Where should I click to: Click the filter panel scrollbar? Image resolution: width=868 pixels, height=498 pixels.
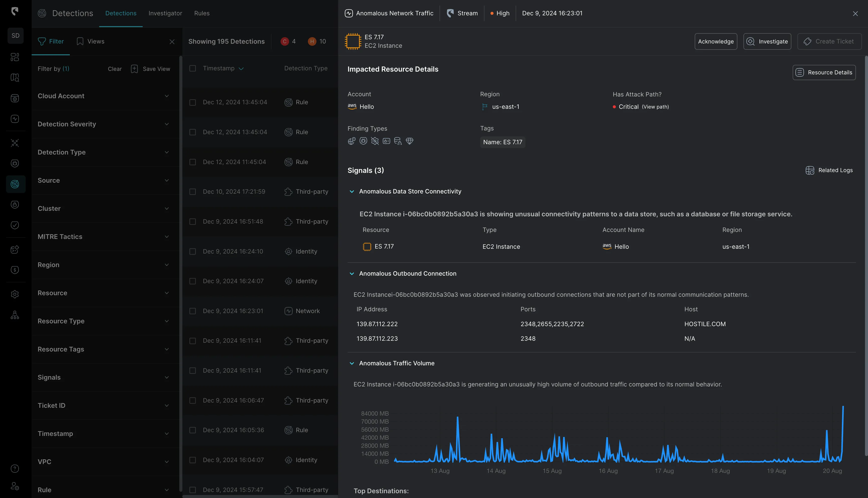[x=181, y=274]
